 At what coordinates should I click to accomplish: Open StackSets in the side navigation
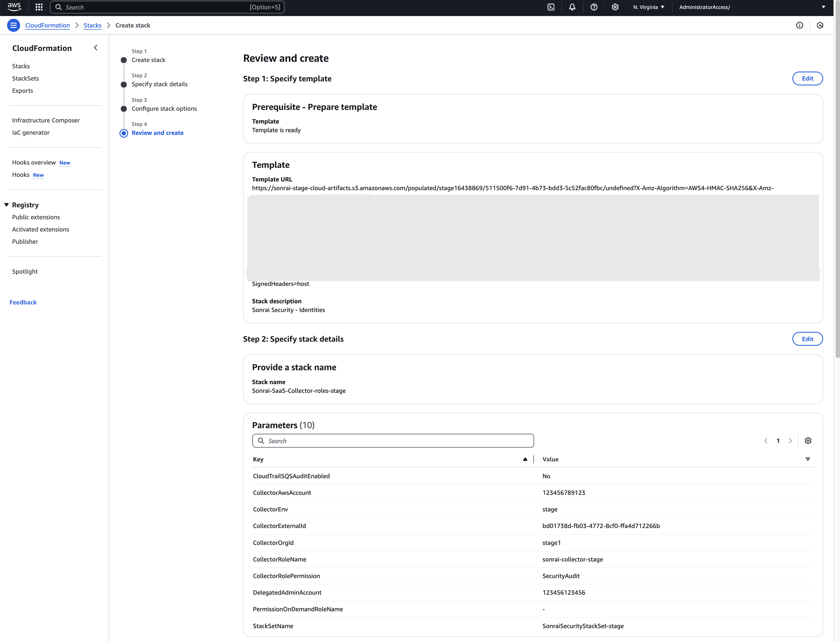click(x=26, y=78)
